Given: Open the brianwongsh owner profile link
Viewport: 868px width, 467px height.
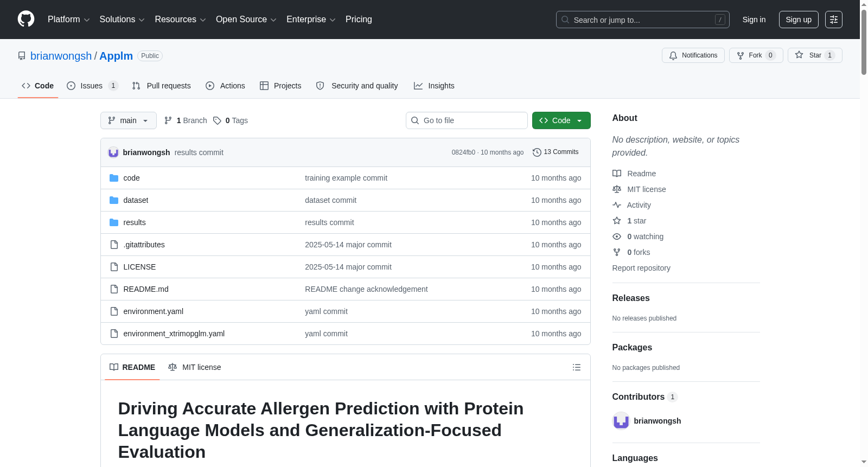Looking at the screenshot, I should pos(61,56).
